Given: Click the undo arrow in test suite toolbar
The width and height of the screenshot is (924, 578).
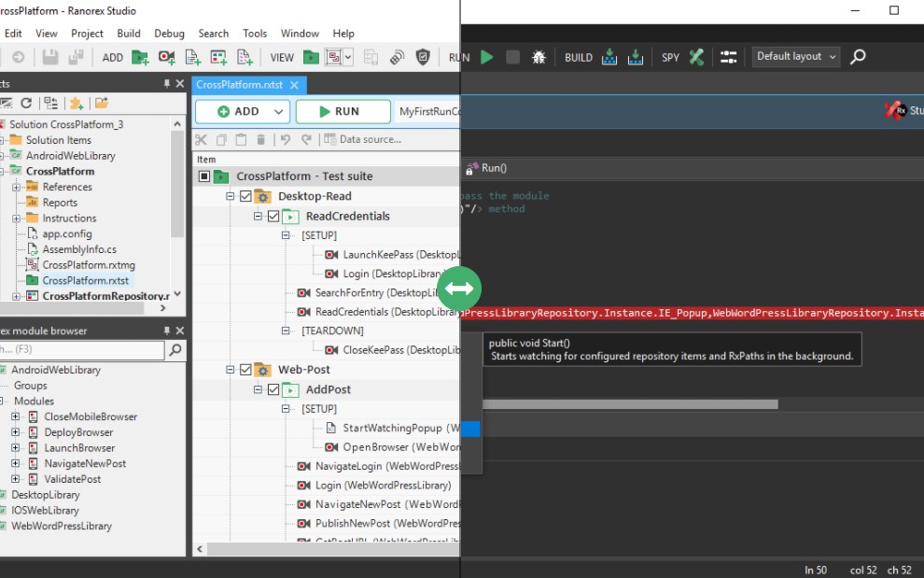Looking at the screenshot, I should 286,140.
